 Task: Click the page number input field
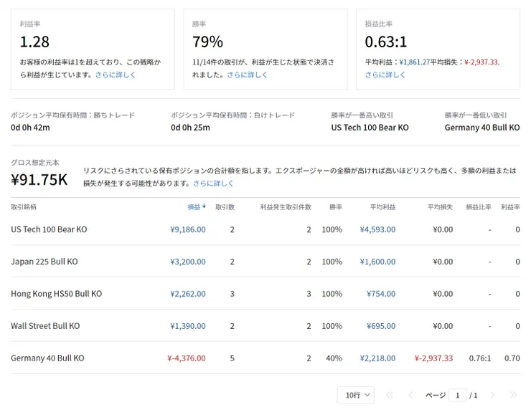(458, 395)
